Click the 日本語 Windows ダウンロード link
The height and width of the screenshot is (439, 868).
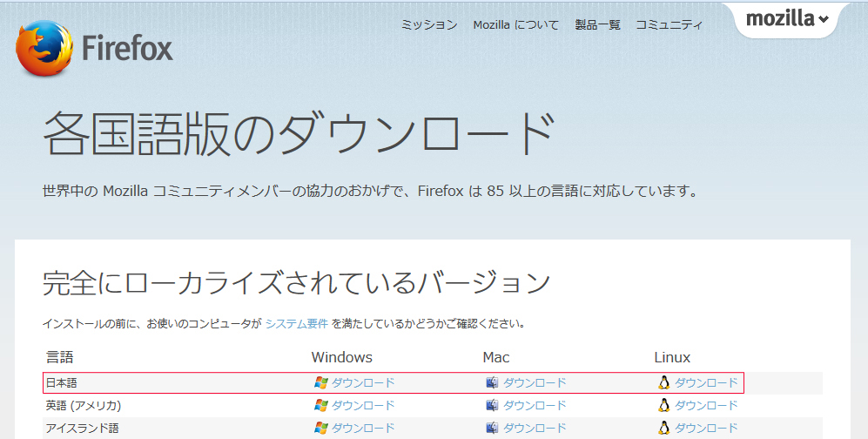(x=363, y=382)
